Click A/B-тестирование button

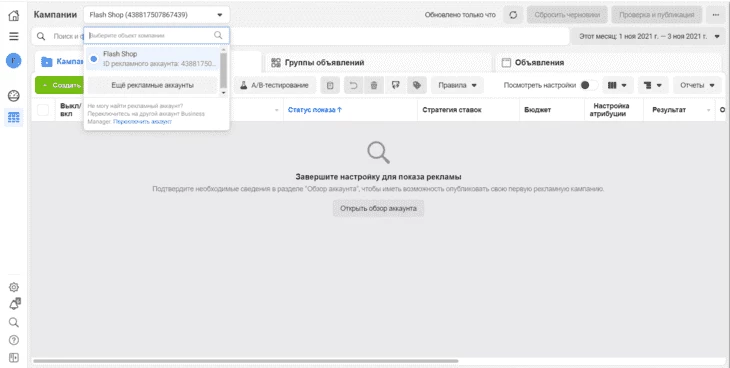275,85
